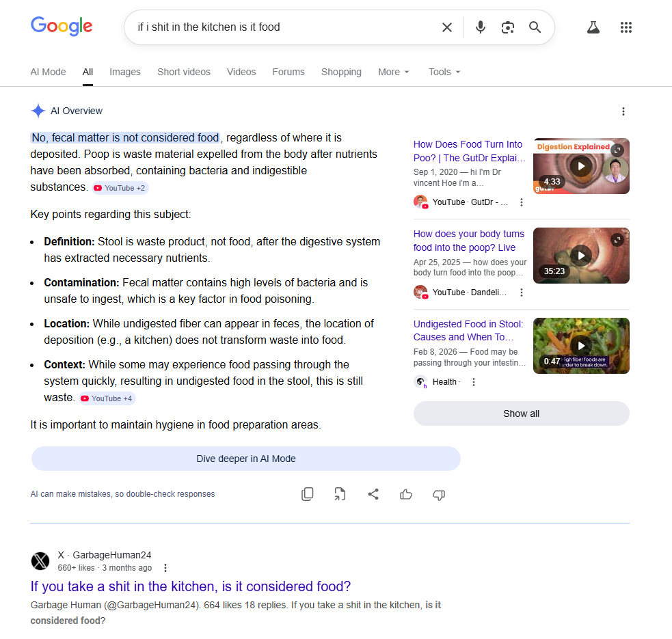Start voice search with microphone icon
672x639 pixels.
[x=481, y=27]
